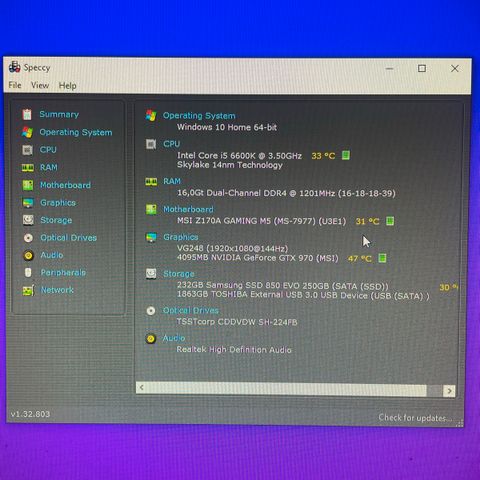Viewport: 480px width, 480px height.
Task: Click the Storage hard drive sidebar icon
Action: pos(28,220)
